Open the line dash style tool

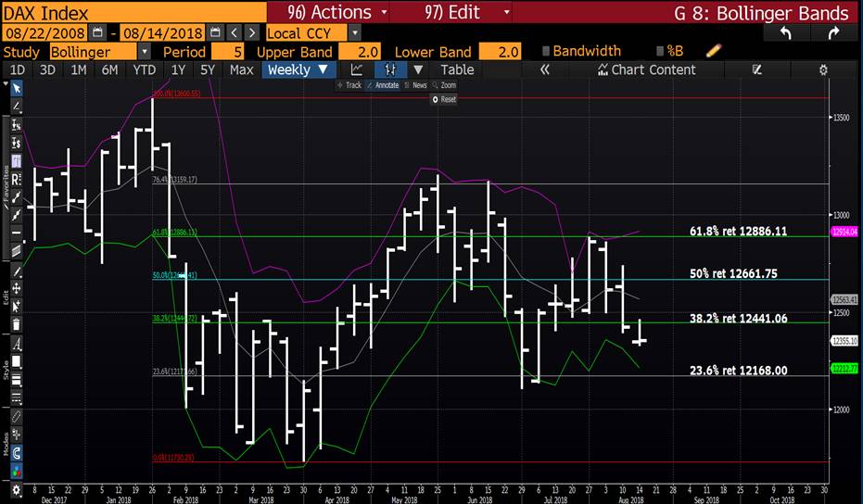coord(17,397)
